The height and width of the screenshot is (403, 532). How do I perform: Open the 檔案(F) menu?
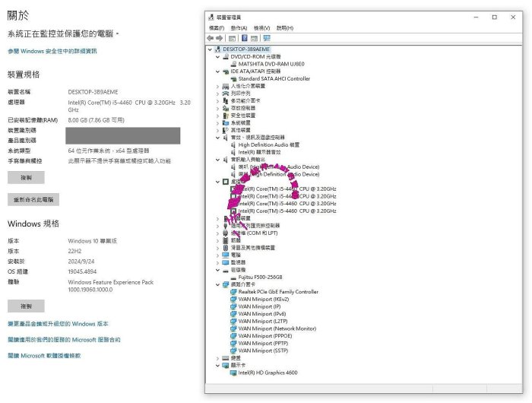point(216,28)
